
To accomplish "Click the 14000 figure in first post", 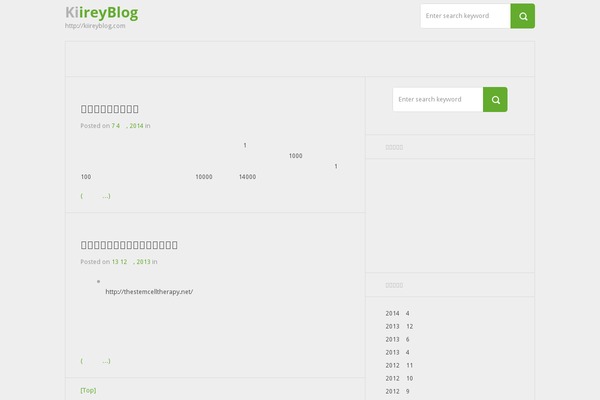I will pos(248,177).
